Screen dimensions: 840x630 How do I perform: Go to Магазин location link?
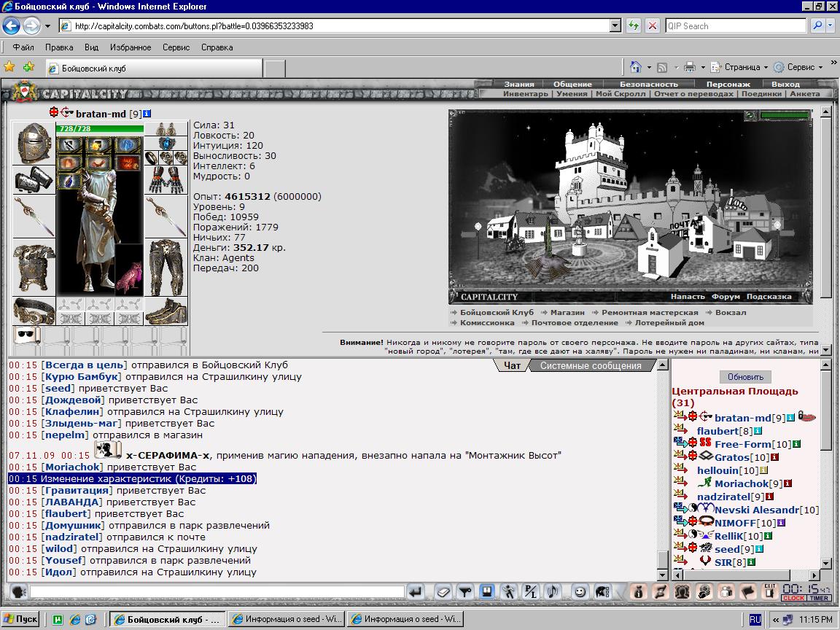tap(567, 312)
